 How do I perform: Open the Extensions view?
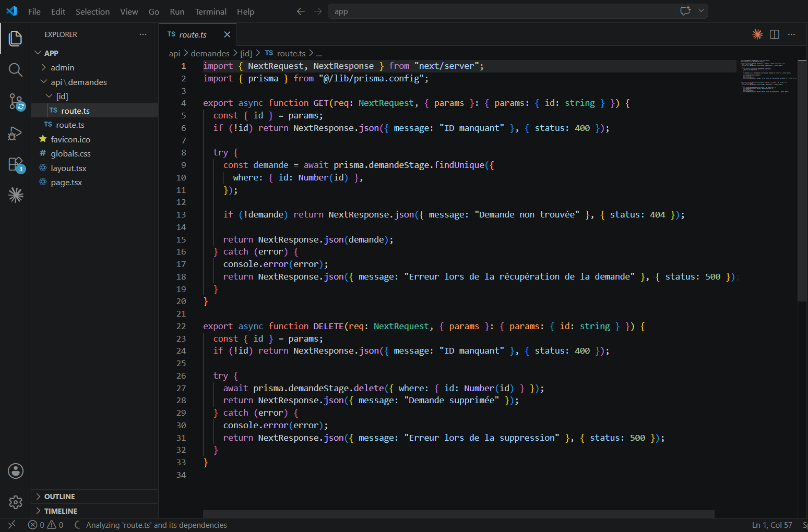pos(16,165)
